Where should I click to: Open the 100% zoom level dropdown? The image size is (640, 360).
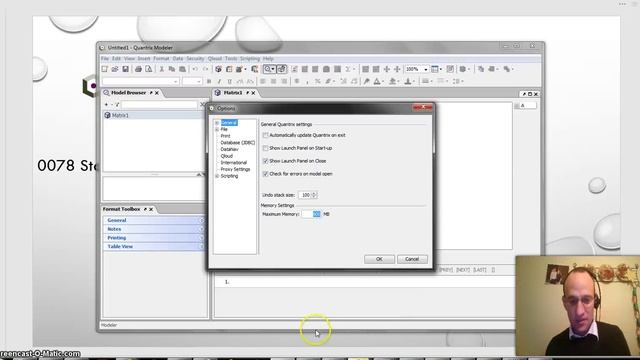[x=425, y=69]
